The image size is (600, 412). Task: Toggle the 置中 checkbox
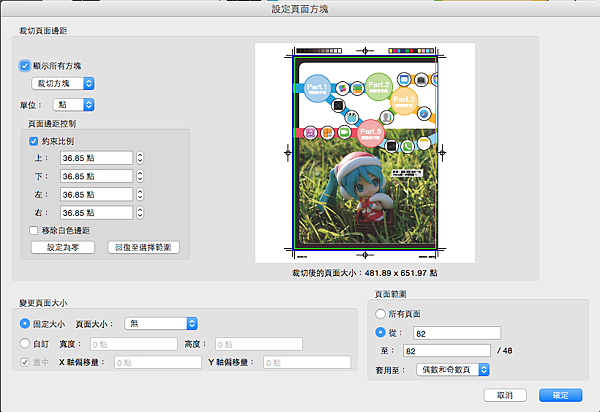(x=25, y=362)
